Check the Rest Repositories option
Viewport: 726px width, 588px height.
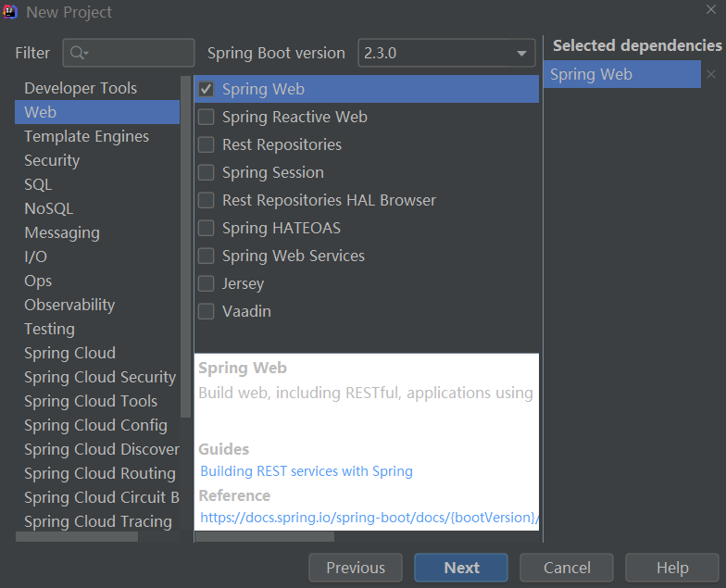pos(207,145)
